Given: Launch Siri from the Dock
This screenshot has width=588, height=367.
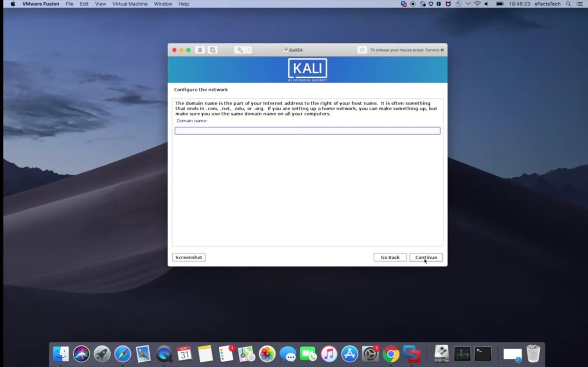Looking at the screenshot, I should pos(81,354).
